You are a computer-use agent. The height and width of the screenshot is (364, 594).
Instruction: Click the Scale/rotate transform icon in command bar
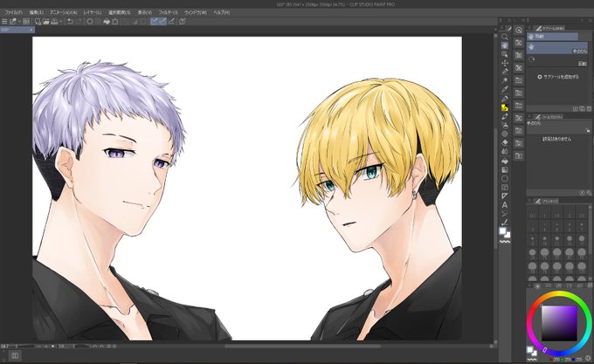pyautogui.click(x=115, y=22)
